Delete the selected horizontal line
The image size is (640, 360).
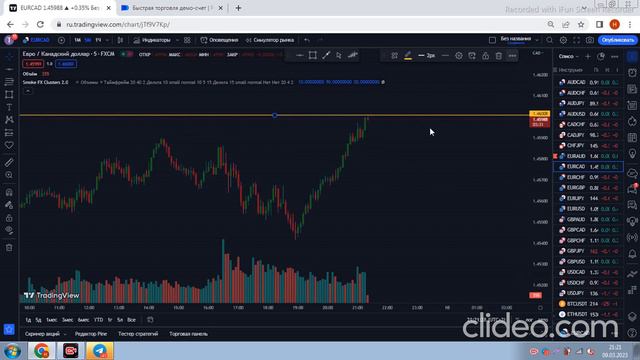499,56
